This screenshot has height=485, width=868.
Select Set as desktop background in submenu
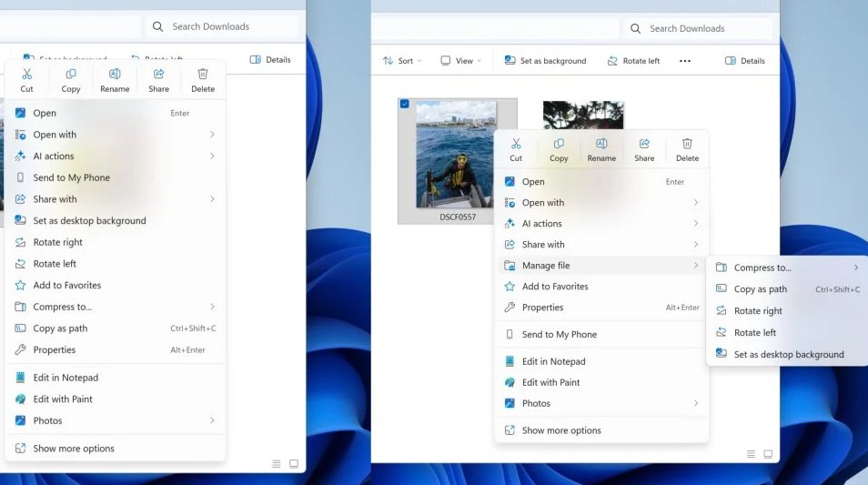pyautogui.click(x=788, y=354)
